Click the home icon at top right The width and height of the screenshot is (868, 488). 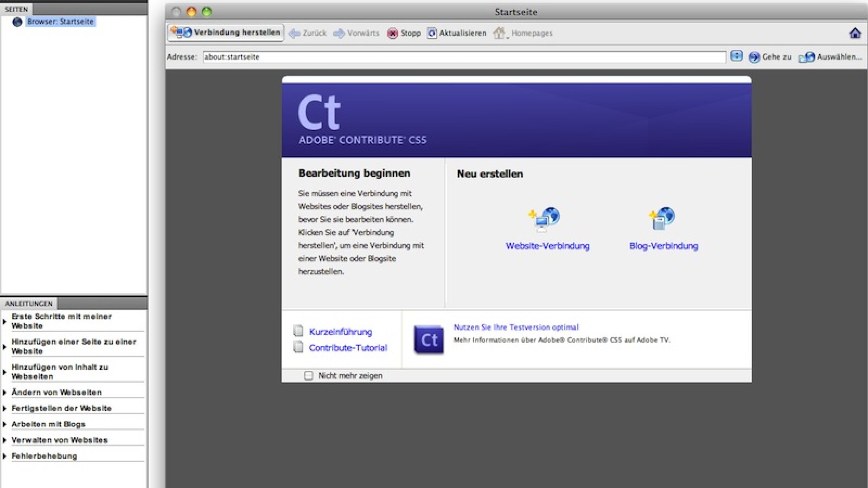pos(854,33)
